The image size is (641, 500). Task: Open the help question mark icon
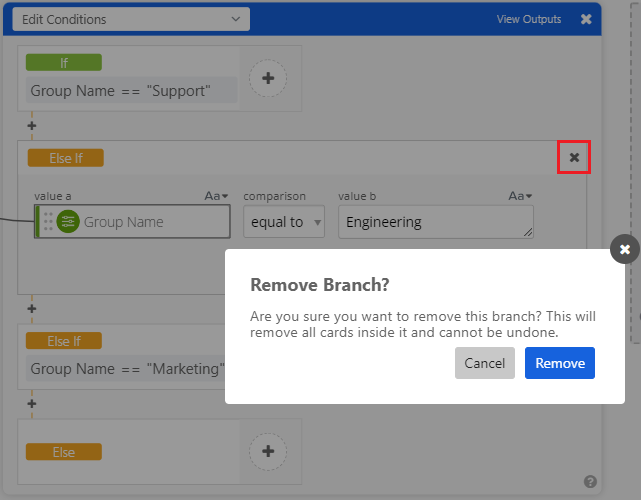pos(590,482)
